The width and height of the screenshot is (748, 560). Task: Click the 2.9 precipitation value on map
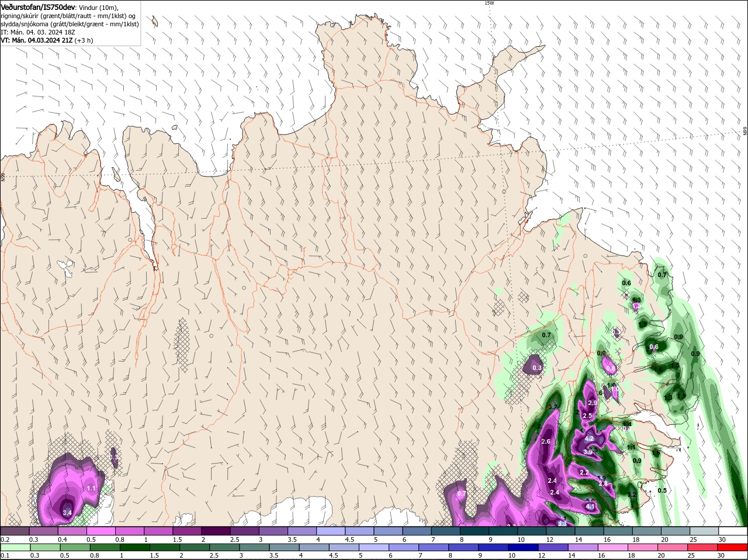[593, 403]
